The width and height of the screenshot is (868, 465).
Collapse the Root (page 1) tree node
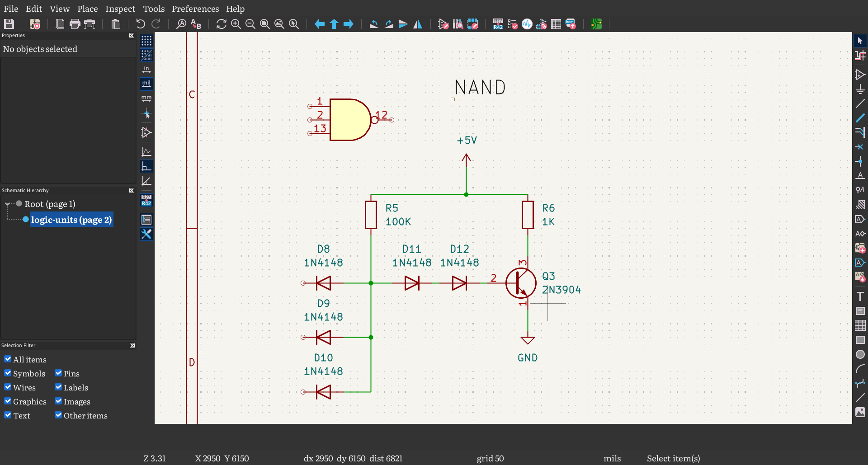click(7, 204)
